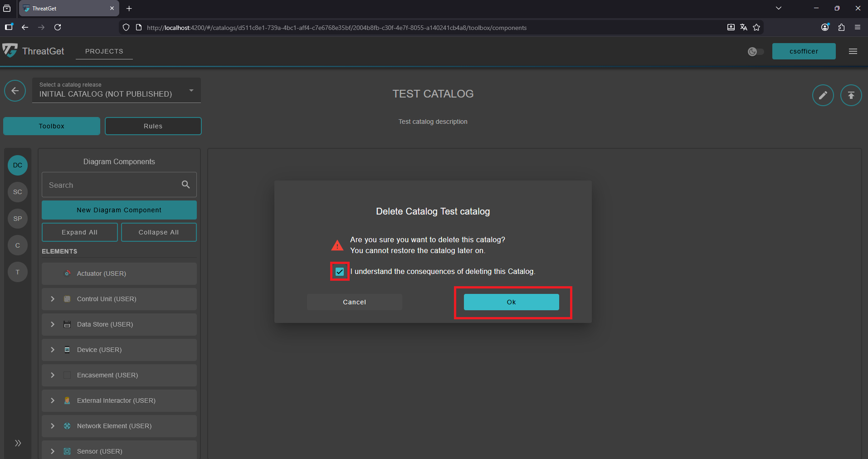868x459 pixels.
Task: Click the pencil edit icon for Test Catalog
Action: (823, 95)
